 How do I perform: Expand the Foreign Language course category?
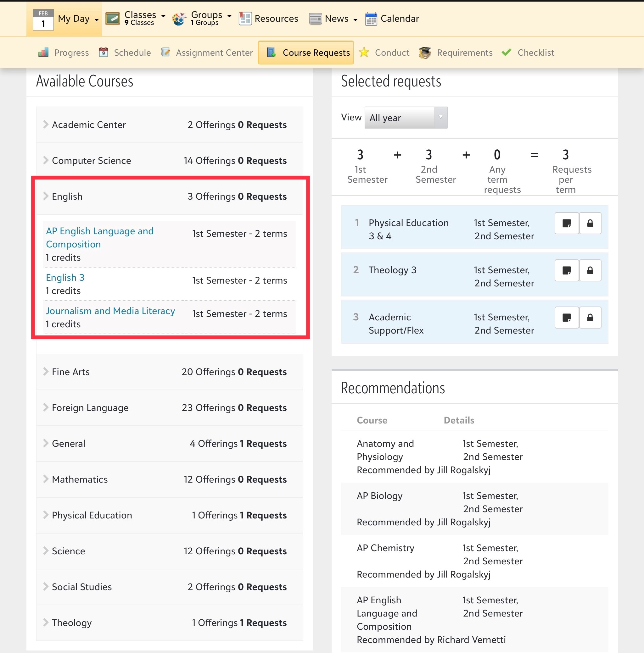[170, 408]
